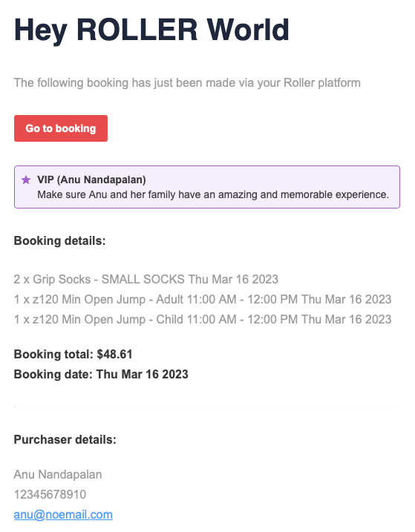Click the Open Jump Adult booking line
Screen dimensions: 415x532
coord(203,299)
